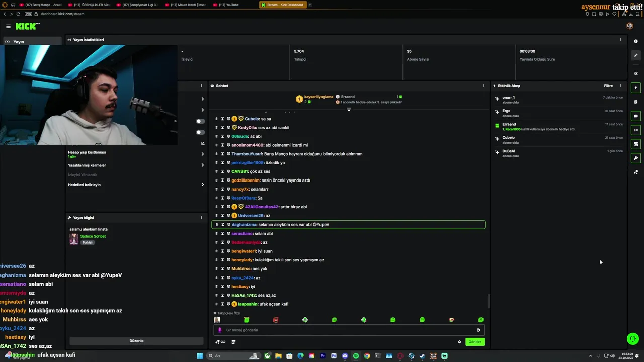The height and width of the screenshot is (362, 644).
Task: Click the focus frame icon in right sidebar
Action: point(636,73)
